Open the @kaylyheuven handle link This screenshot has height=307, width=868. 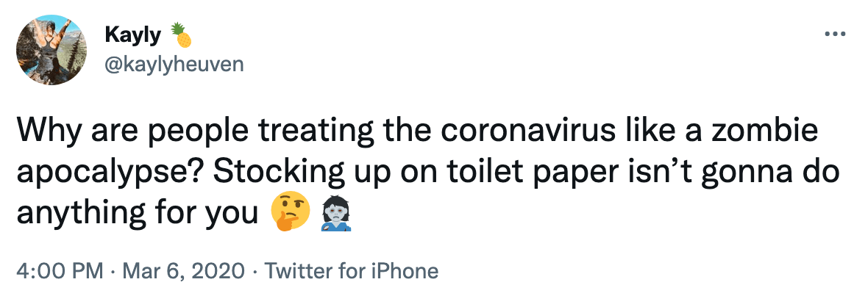pos(174,64)
